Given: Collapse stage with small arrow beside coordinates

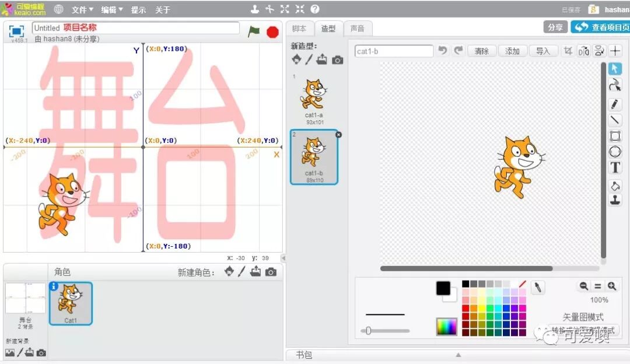Looking at the screenshot, I should (283, 258).
